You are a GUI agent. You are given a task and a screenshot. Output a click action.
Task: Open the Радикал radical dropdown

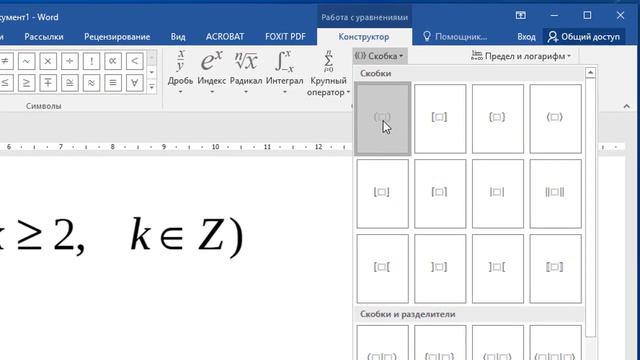(246, 72)
